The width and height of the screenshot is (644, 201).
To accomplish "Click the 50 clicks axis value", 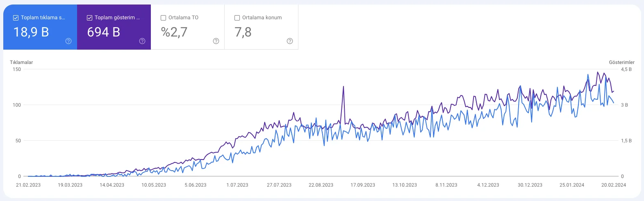I will pos(18,141).
